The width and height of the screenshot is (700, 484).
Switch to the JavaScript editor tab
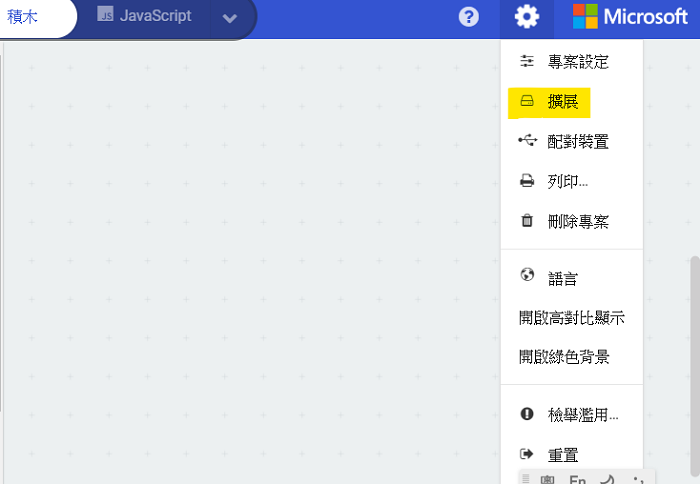(145, 17)
